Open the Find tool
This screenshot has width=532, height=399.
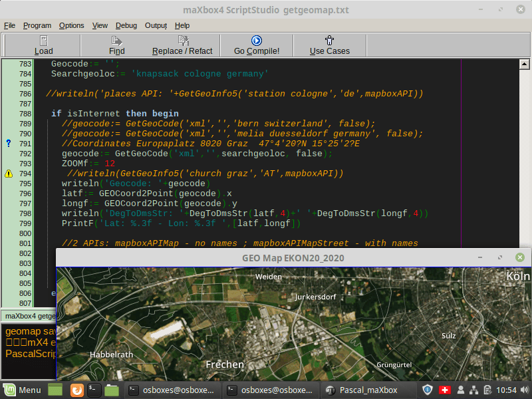tap(117, 45)
